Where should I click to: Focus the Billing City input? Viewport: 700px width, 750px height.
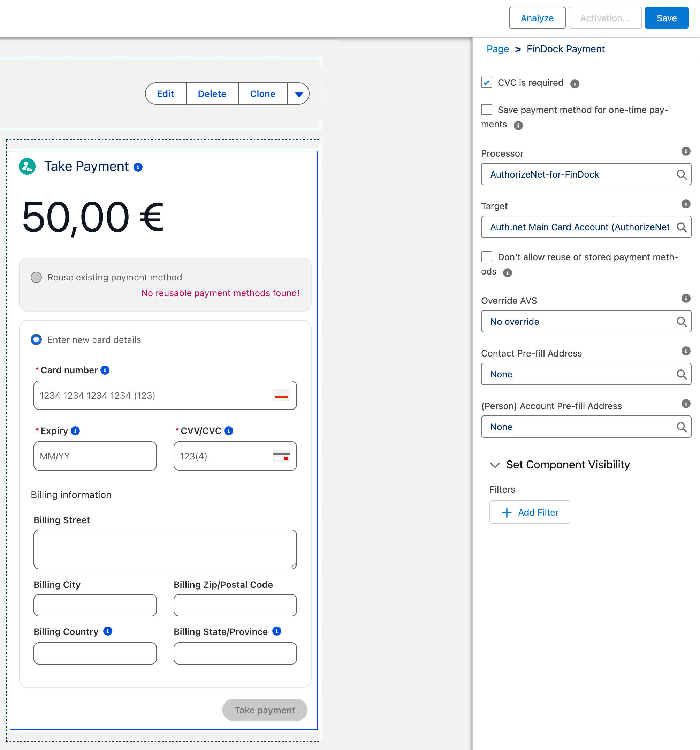(95, 605)
